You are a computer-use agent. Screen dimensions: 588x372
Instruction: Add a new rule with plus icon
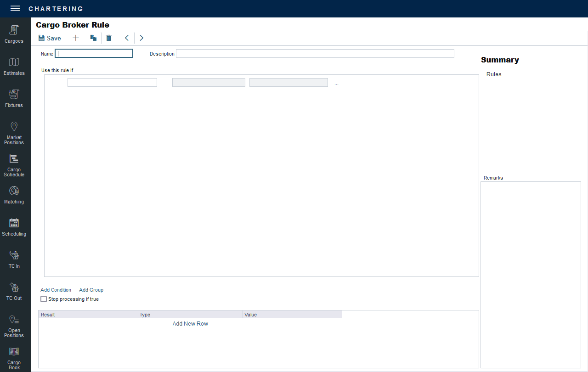[76, 38]
